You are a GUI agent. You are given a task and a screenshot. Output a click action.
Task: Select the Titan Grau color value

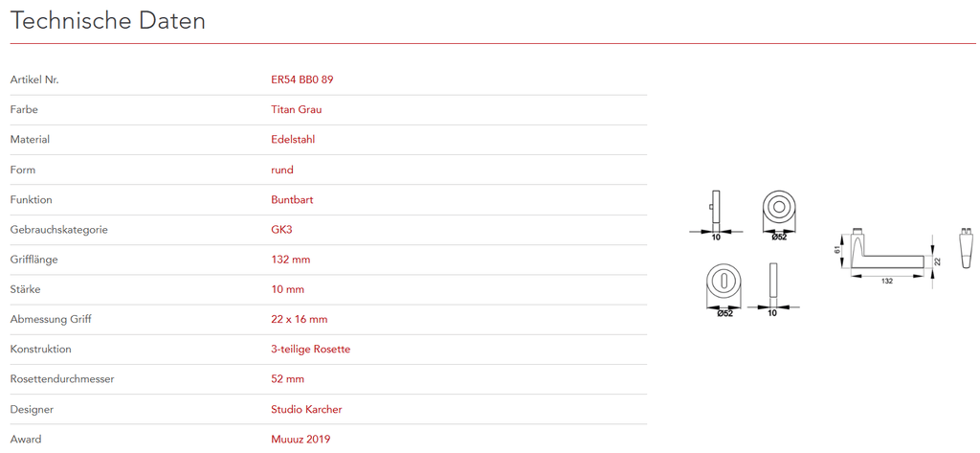click(296, 110)
